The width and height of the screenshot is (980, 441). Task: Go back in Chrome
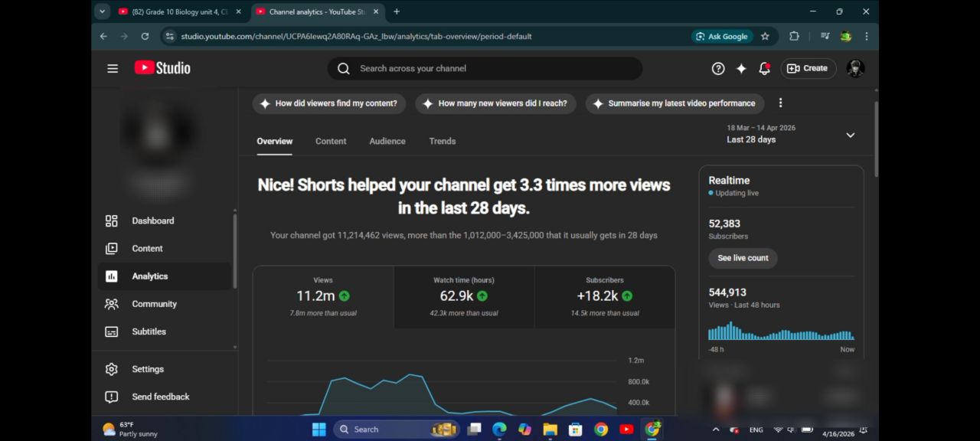pyautogui.click(x=103, y=36)
